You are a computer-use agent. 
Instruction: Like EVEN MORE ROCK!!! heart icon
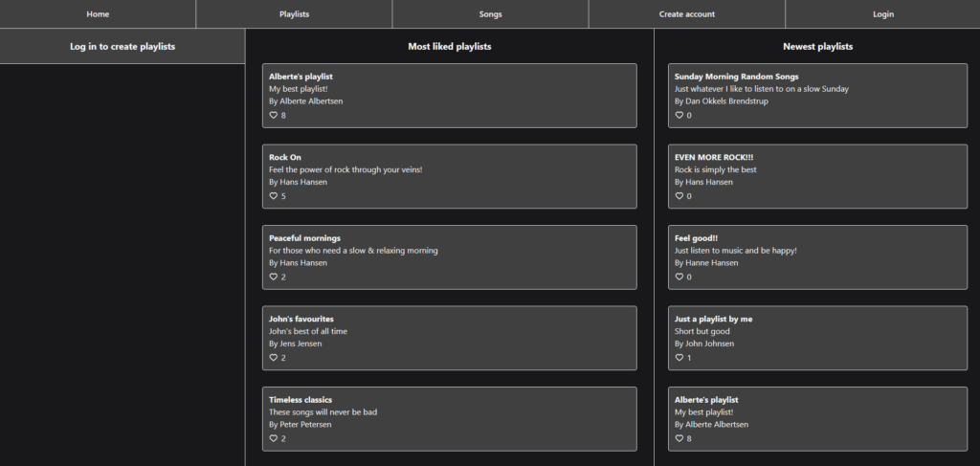(679, 196)
